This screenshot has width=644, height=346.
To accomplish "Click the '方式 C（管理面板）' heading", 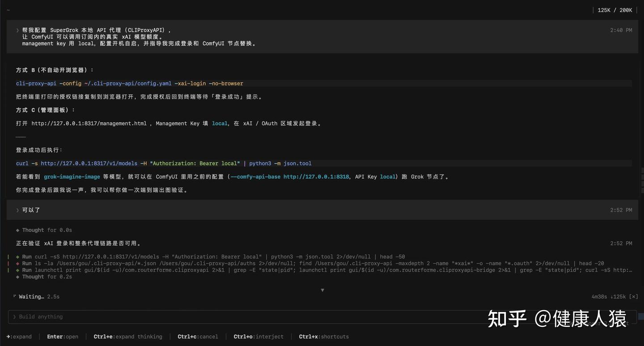I will [45, 110].
